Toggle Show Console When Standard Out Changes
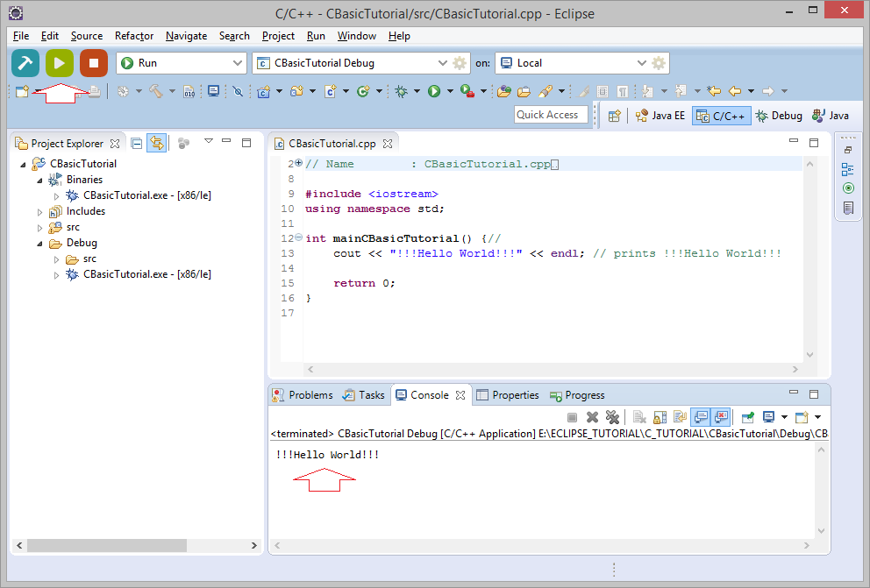 pos(702,417)
